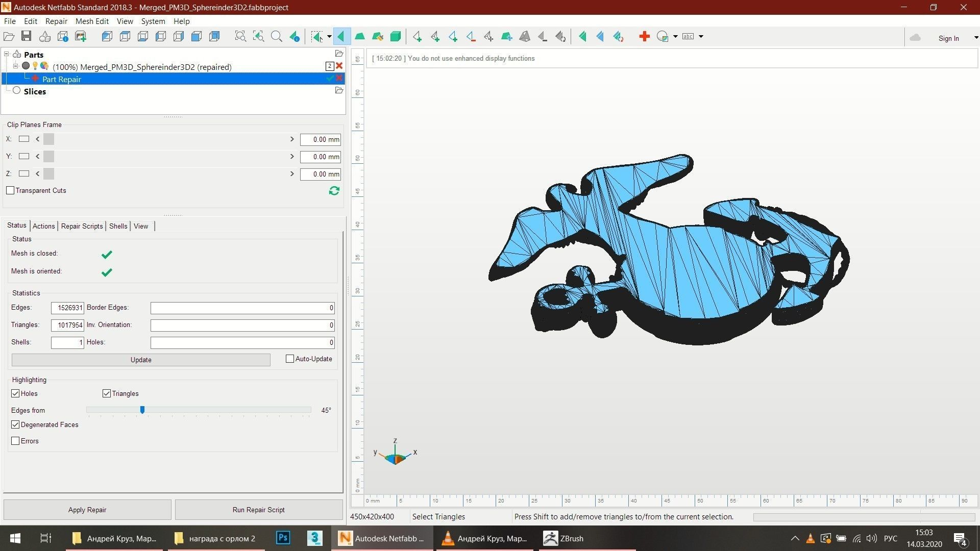
Task: Select the shell selection mode cube icon
Action: [x=396, y=36]
